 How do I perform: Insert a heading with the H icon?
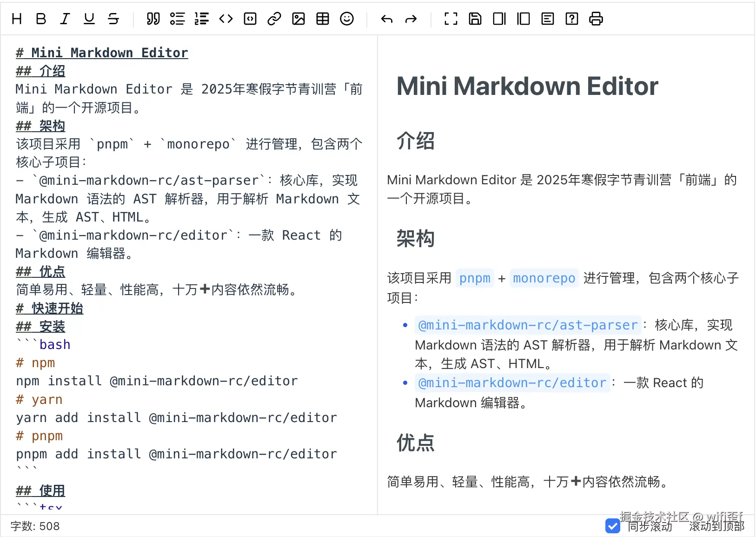[x=17, y=19]
